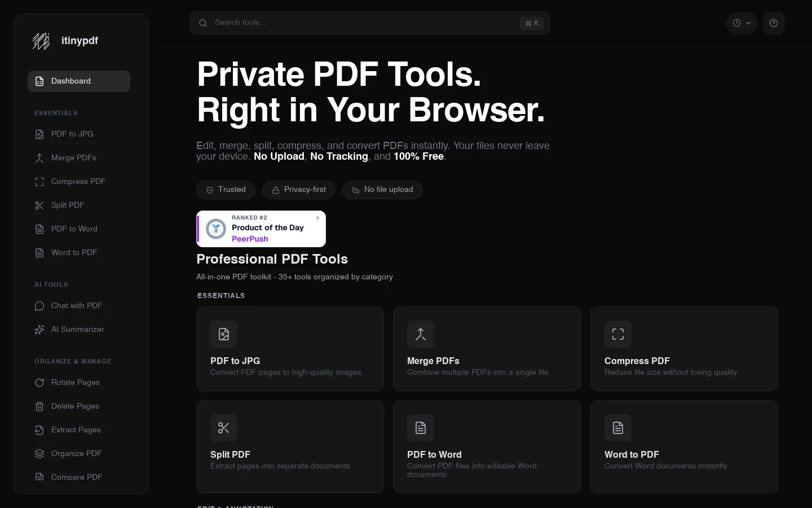The image size is (812, 508).
Task: Click the Delete Pages trash icon
Action: (x=39, y=406)
